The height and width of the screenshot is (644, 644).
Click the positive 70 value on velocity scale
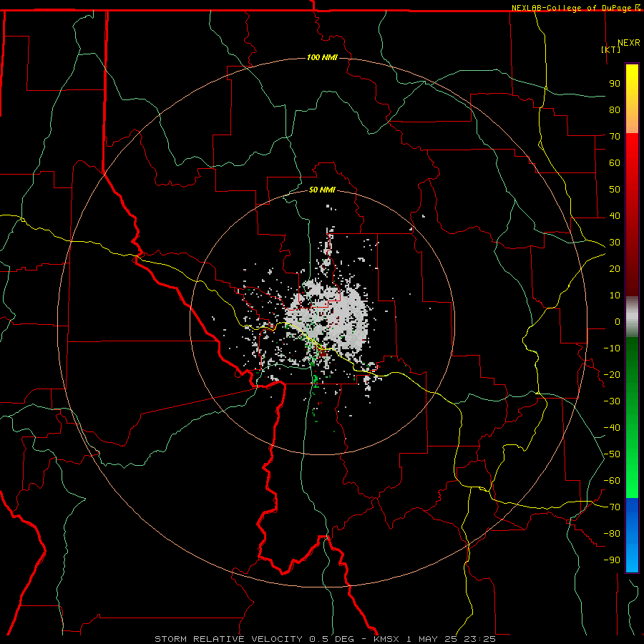[x=615, y=137]
